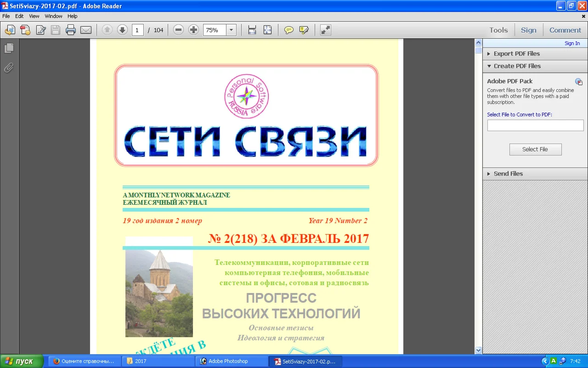
Task: Add a sticky note comment icon
Action: (x=288, y=29)
